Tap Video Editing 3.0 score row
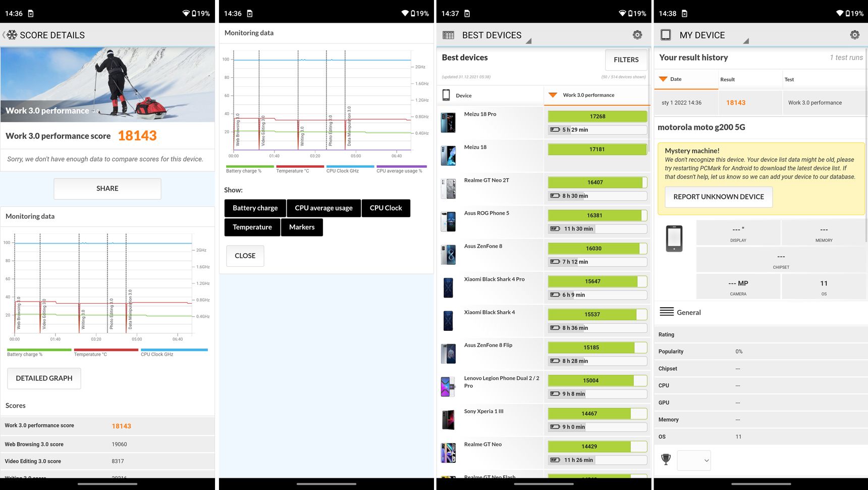The image size is (868, 490). [107, 461]
